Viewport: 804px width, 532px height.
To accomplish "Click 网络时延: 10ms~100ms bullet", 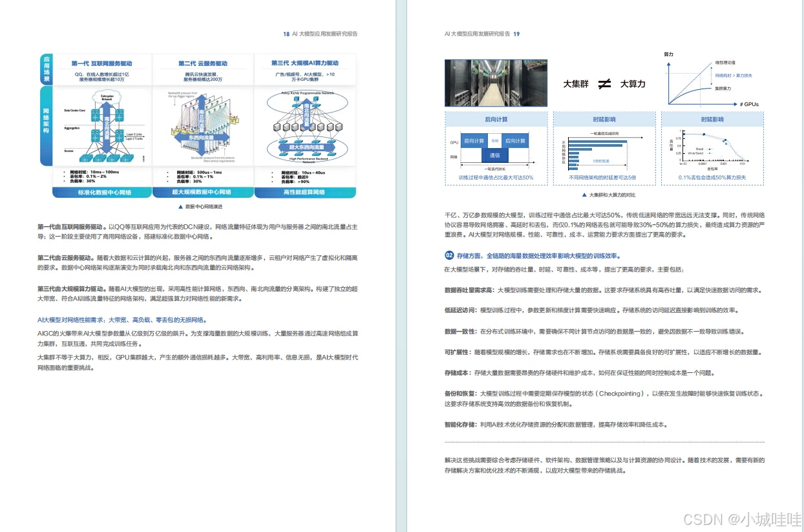I will coord(93,172).
